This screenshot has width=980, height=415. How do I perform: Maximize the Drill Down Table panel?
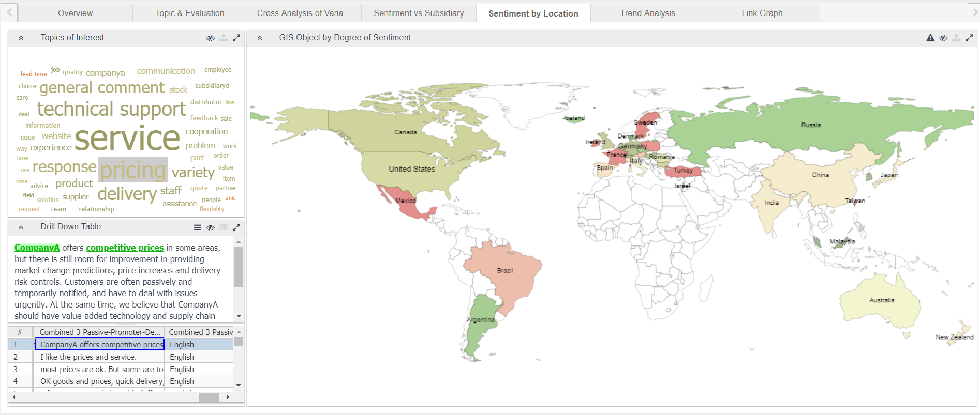236,227
